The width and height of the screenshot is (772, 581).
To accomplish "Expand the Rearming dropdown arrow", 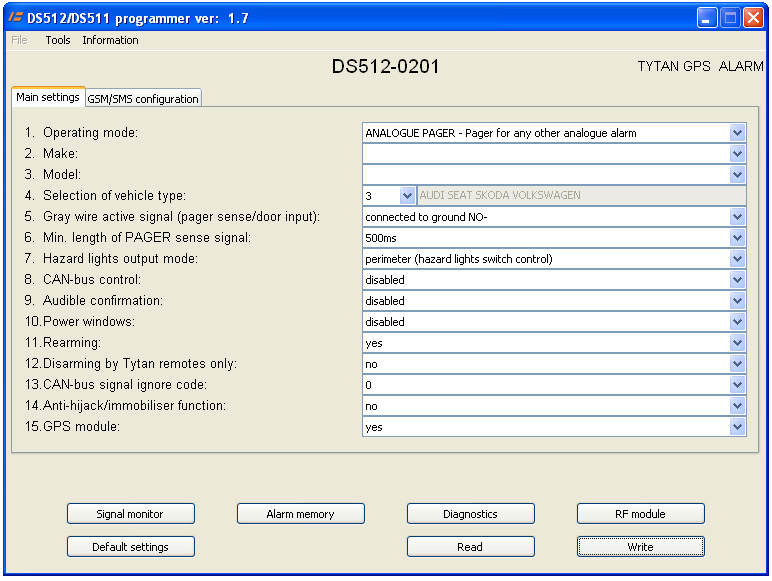I will [x=737, y=343].
